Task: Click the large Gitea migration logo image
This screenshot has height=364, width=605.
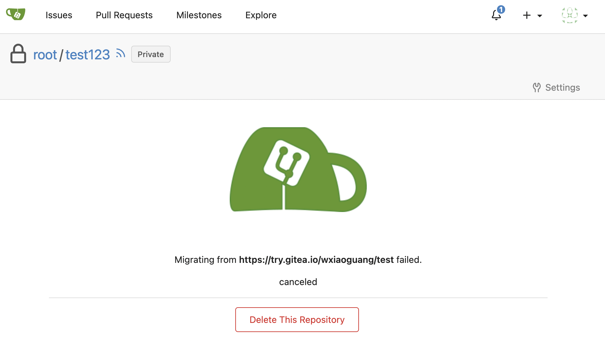Action: point(298,170)
